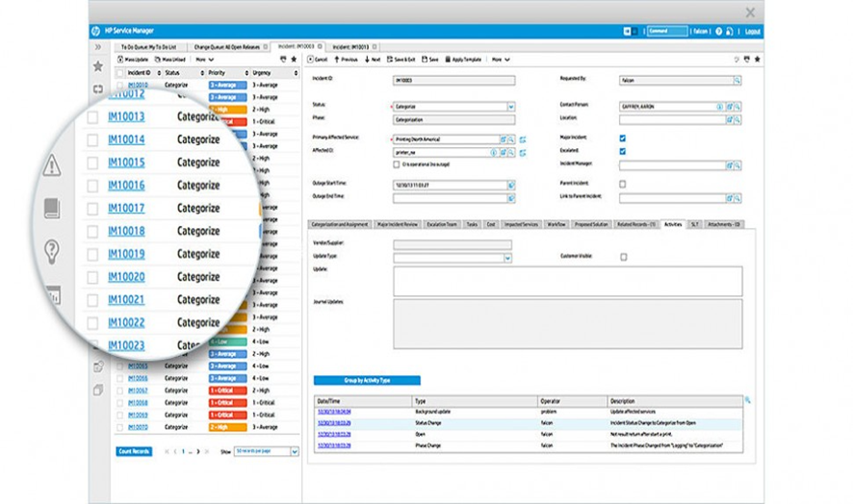Click Apply Template in the toolbar
The image size is (853, 504).
click(463, 60)
